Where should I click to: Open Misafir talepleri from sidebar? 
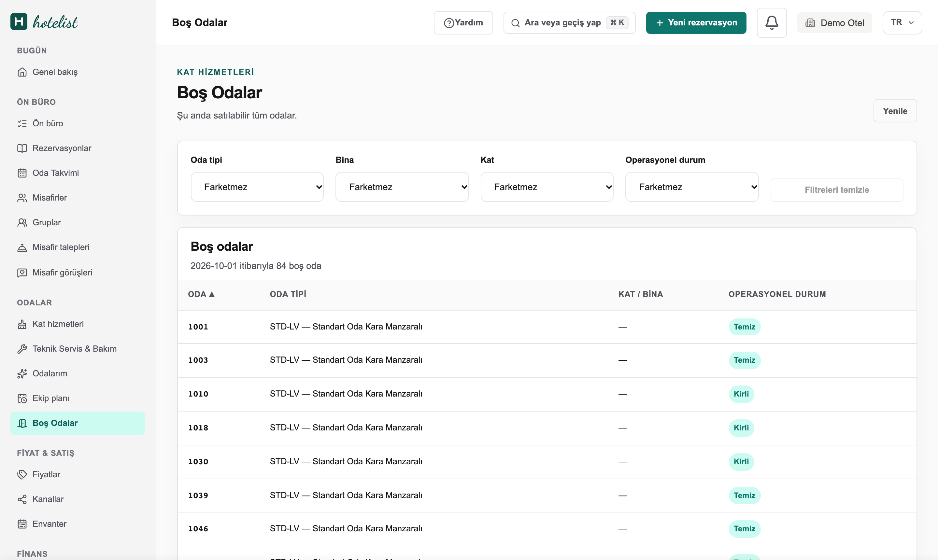click(x=78, y=247)
